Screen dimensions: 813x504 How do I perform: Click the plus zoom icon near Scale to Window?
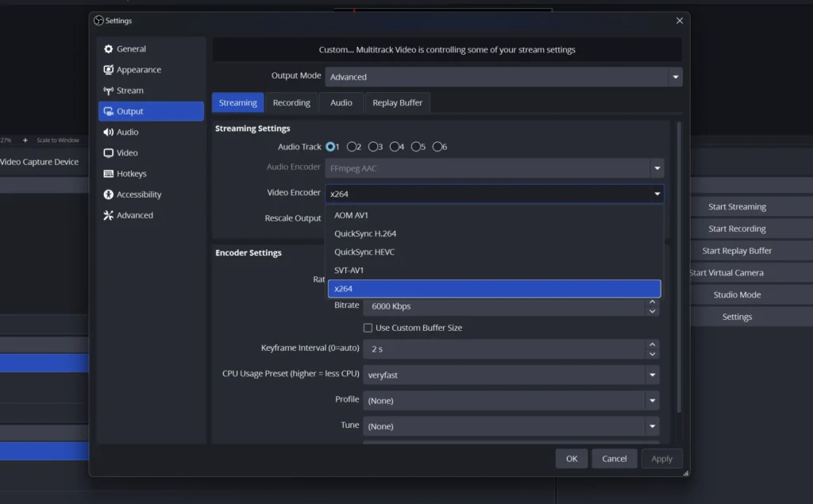(x=25, y=140)
